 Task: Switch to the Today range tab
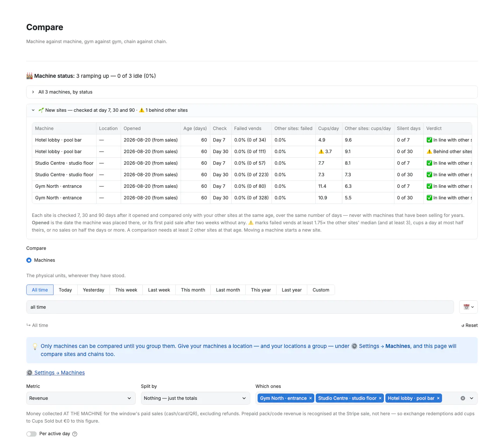click(65, 290)
